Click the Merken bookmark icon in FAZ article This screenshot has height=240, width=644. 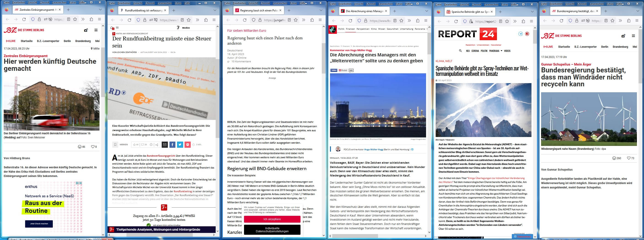tap(115, 144)
